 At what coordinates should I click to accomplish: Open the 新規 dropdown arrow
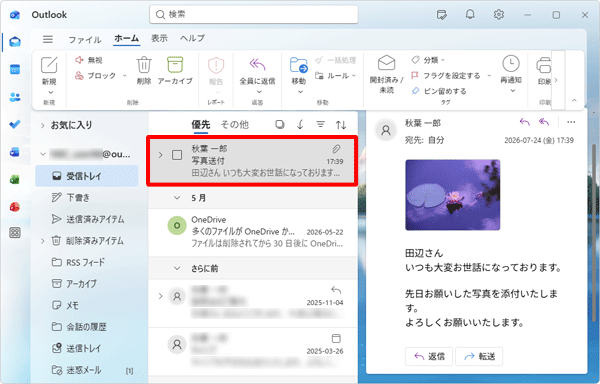tap(51, 92)
